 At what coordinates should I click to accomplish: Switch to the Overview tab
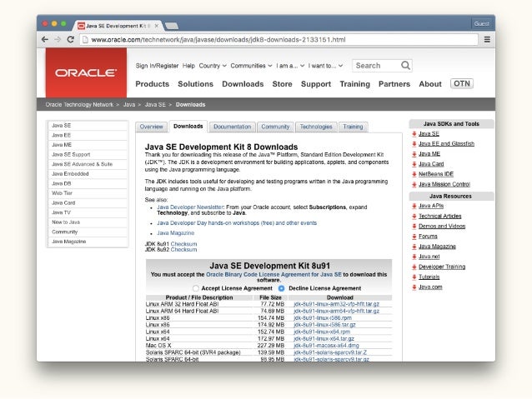(151, 127)
